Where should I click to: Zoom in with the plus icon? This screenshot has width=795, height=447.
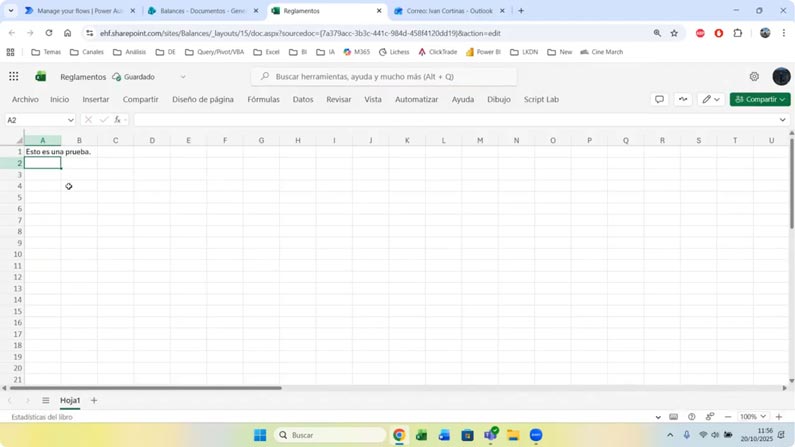click(779, 417)
